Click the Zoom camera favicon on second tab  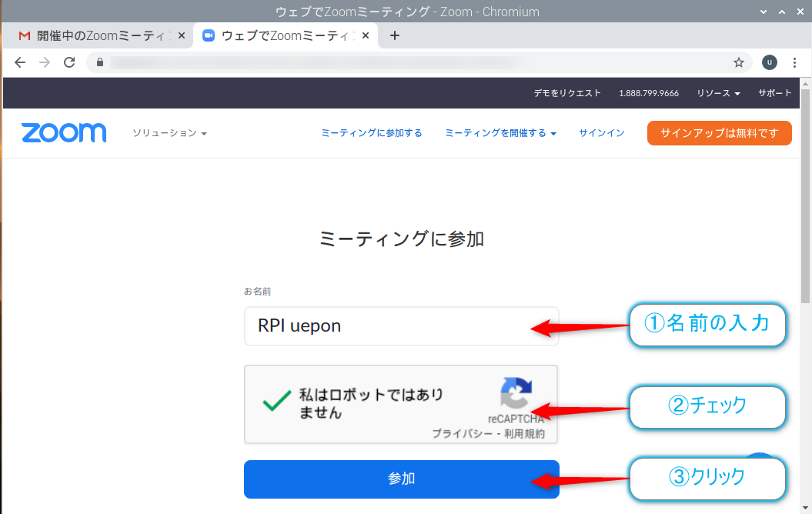click(208, 35)
